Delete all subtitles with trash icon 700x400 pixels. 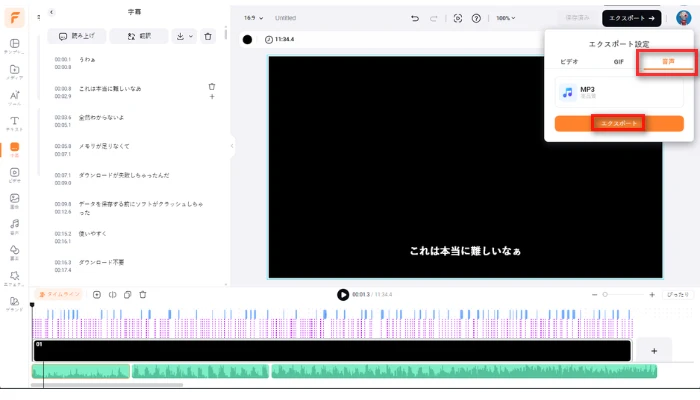(x=208, y=36)
